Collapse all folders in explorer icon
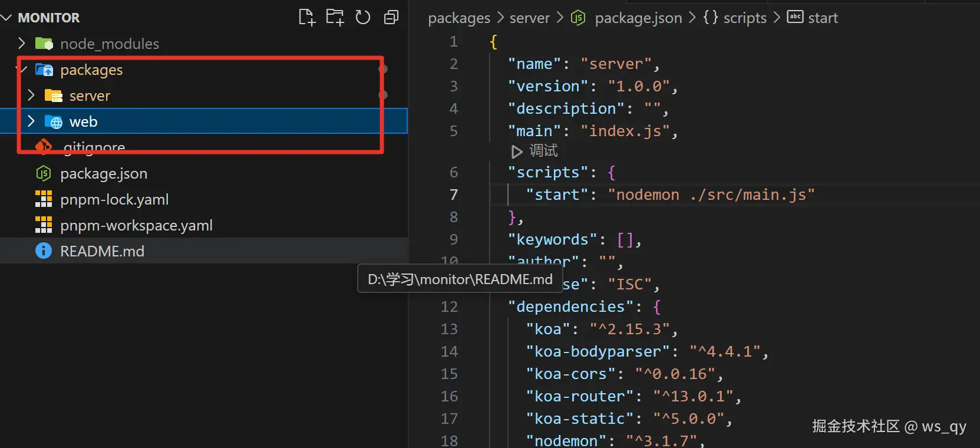Viewport: 980px width, 448px height. [x=391, y=18]
